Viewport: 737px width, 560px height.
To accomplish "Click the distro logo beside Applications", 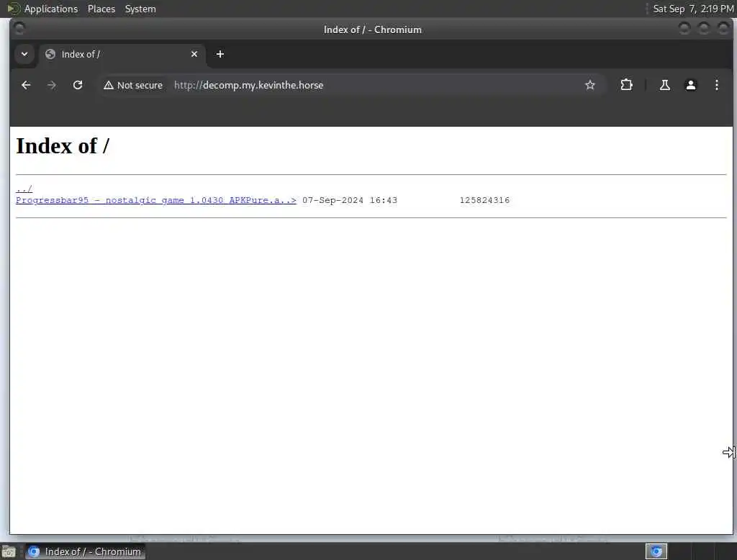I will click(x=13, y=9).
